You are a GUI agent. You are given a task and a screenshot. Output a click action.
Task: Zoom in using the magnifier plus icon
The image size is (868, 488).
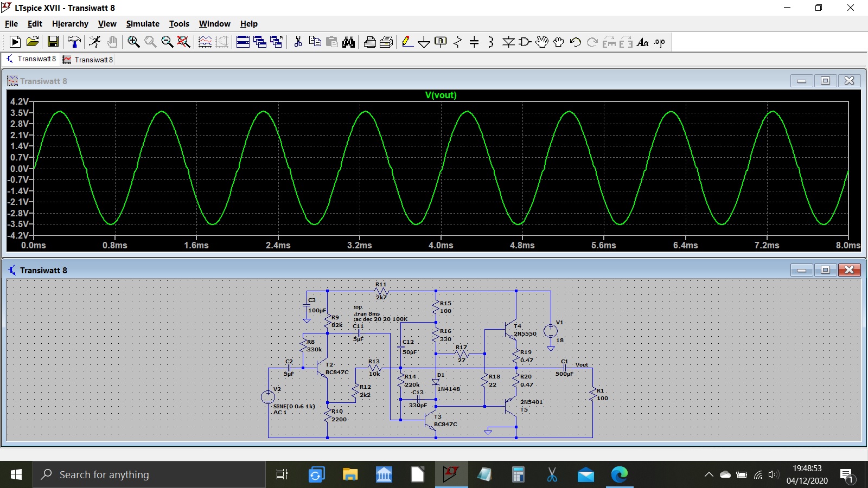tap(133, 42)
